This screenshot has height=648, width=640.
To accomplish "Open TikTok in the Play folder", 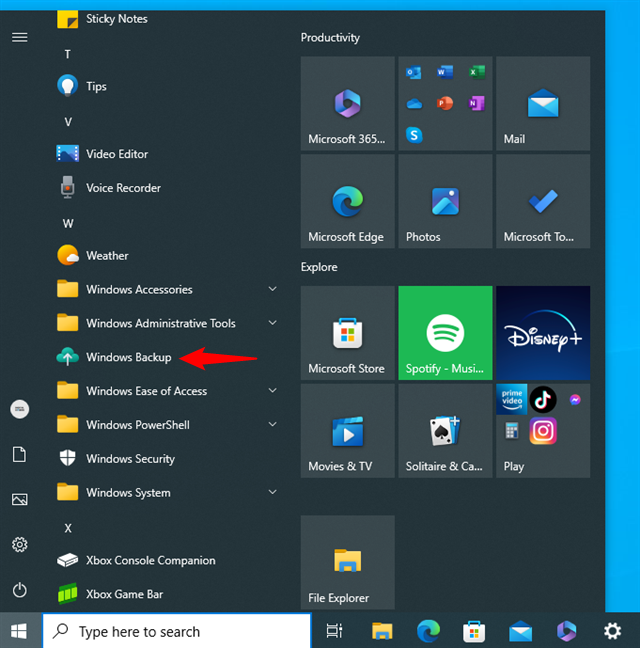I will click(x=543, y=399).
